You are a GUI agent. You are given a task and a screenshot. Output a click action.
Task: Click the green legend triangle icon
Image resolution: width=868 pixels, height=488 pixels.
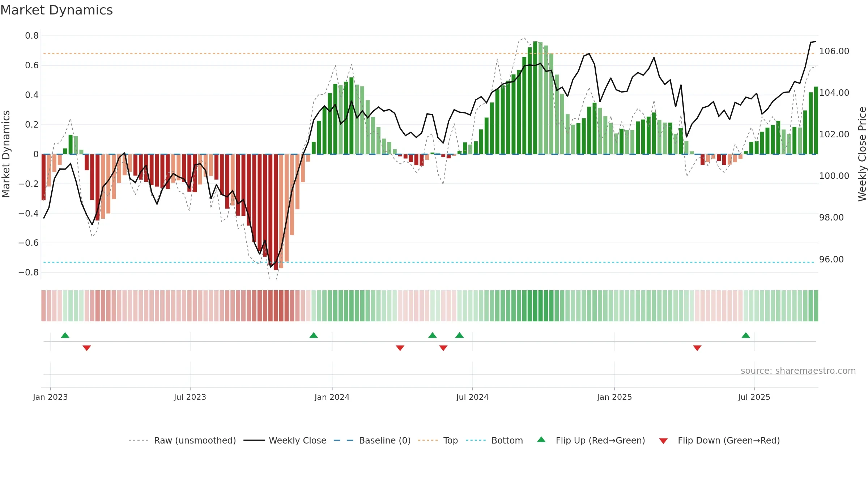[541, 440]
